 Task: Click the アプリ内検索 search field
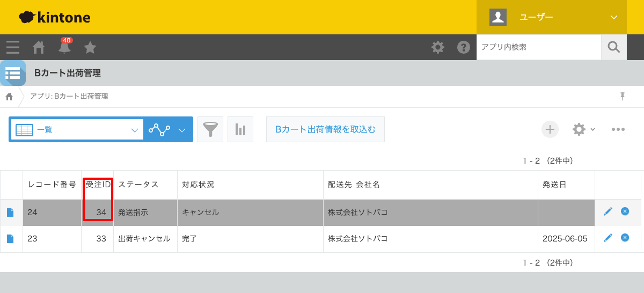(x=538, y=47)
